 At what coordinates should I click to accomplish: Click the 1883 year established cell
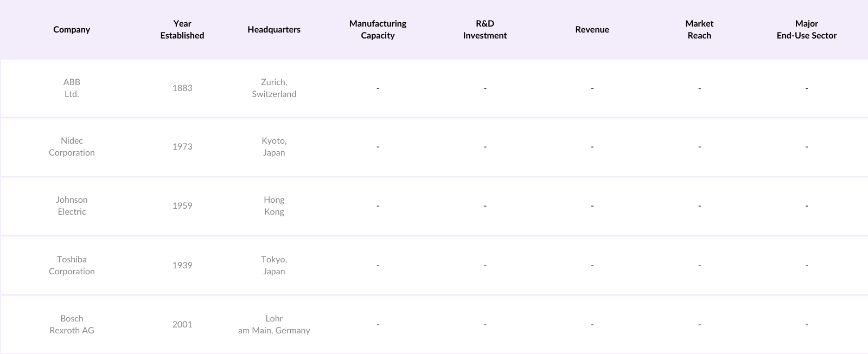[182, 88]
